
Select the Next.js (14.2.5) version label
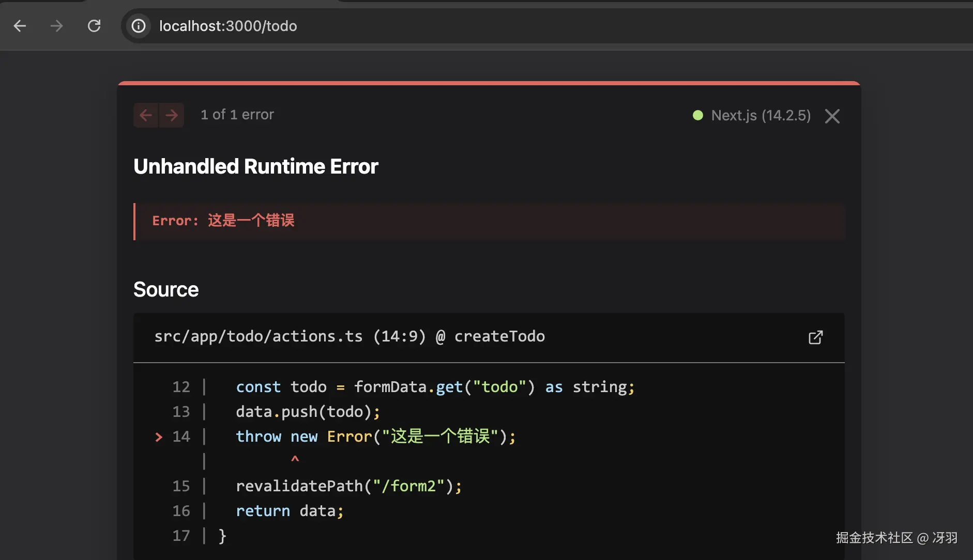[x=761, y=115]
